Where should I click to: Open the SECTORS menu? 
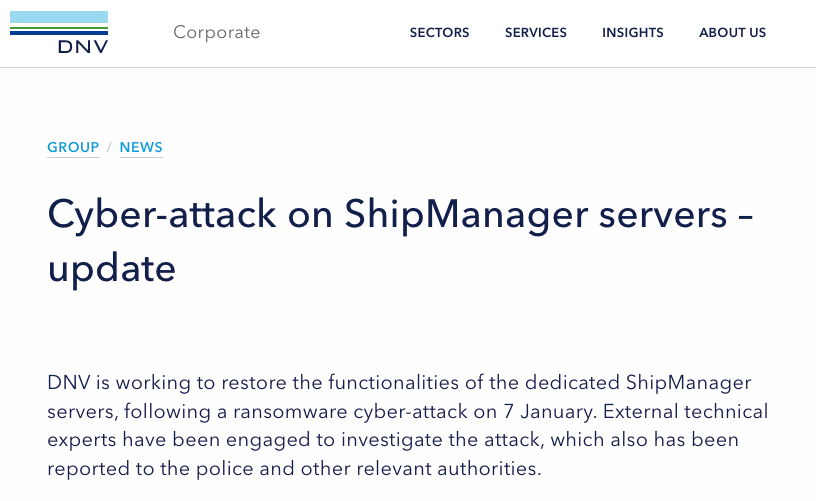click(439, 33)
